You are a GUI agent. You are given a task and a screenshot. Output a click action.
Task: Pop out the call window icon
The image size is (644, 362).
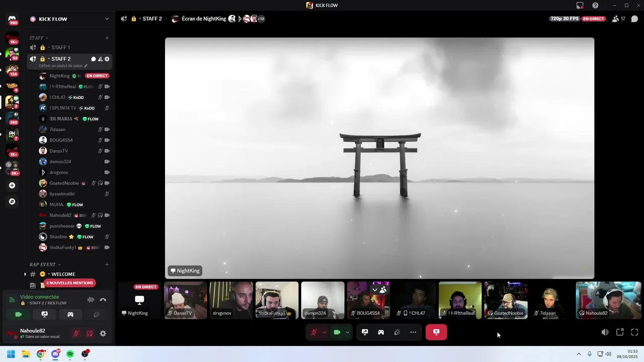620,332
